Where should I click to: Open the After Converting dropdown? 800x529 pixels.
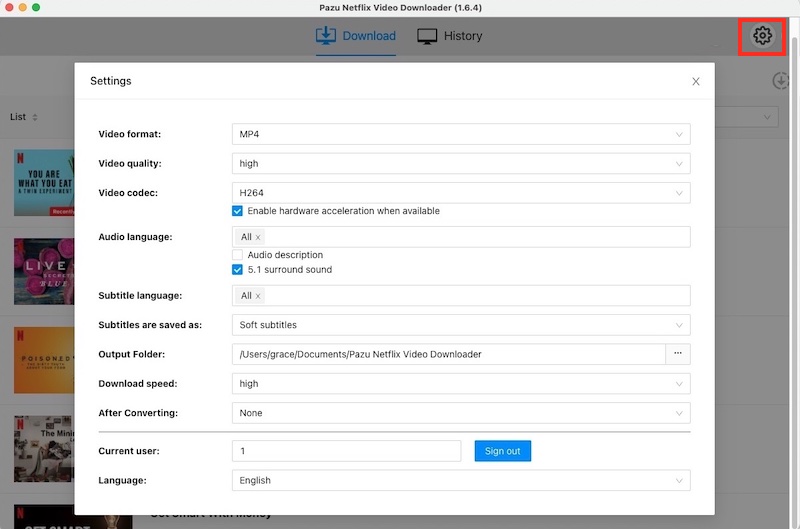[461, 413]
